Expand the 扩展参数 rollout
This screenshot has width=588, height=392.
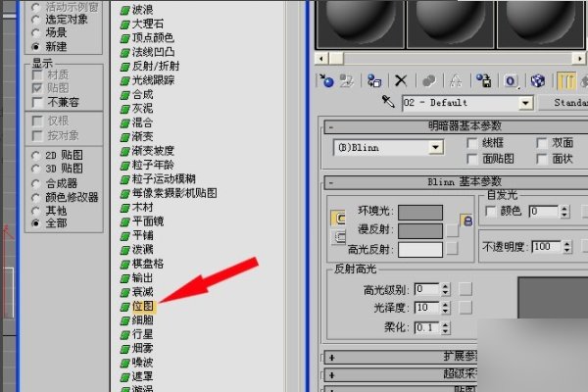click(x=401, y=357)
